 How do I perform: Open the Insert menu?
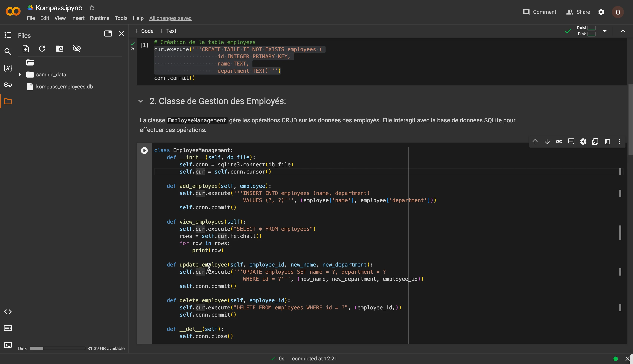coord(78,18)
